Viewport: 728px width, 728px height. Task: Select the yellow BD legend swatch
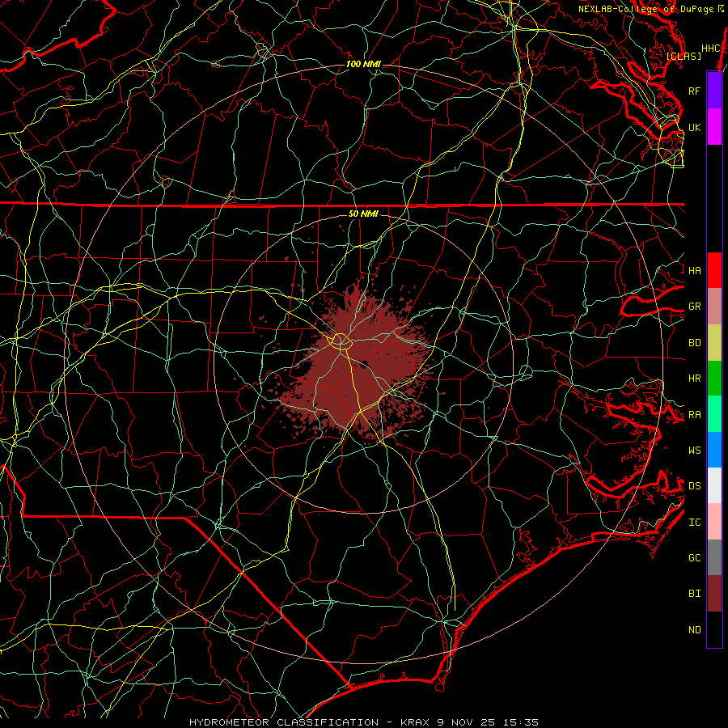[x=714, y=343]
